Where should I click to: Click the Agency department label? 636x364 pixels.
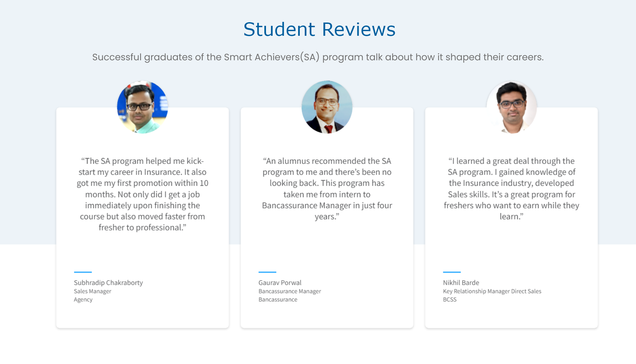point(83,299)
